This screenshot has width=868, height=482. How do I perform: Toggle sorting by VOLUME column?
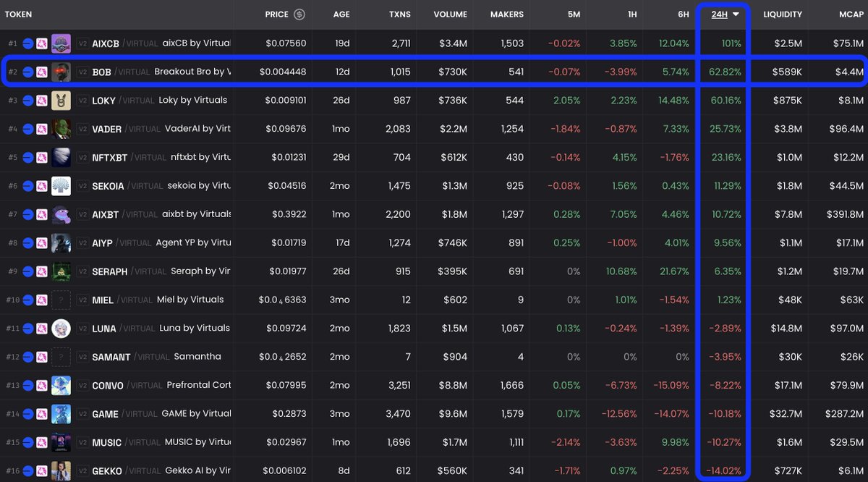click(x=450, y=14)
